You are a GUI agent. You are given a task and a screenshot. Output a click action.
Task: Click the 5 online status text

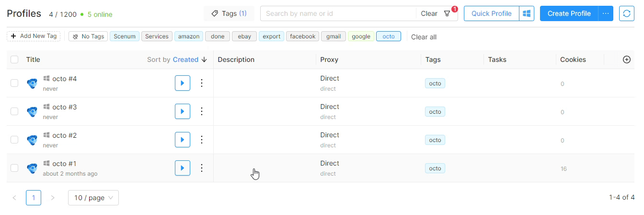pos(100,14)
